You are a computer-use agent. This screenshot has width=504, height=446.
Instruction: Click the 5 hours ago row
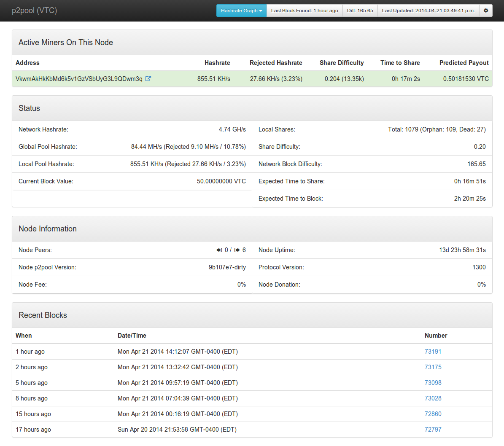click(252, 383)
